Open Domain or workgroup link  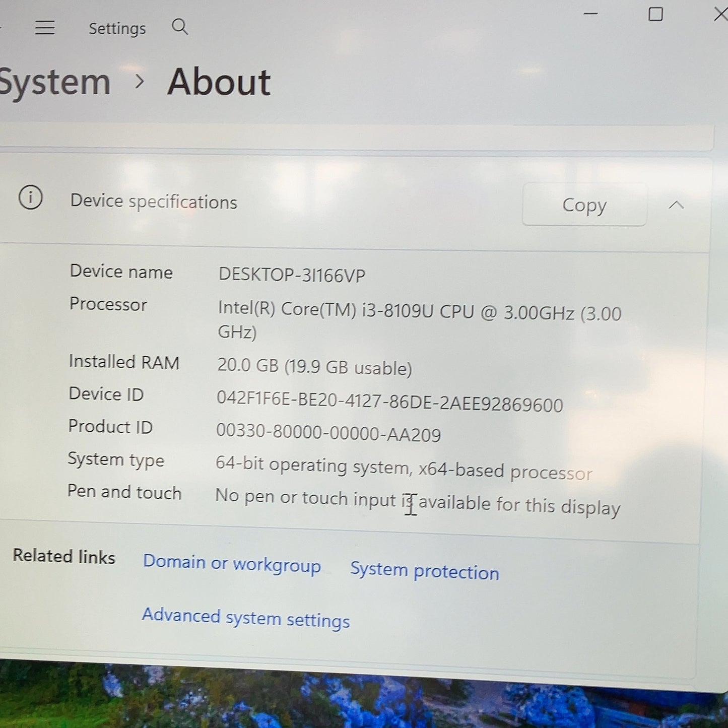(232, 564)
